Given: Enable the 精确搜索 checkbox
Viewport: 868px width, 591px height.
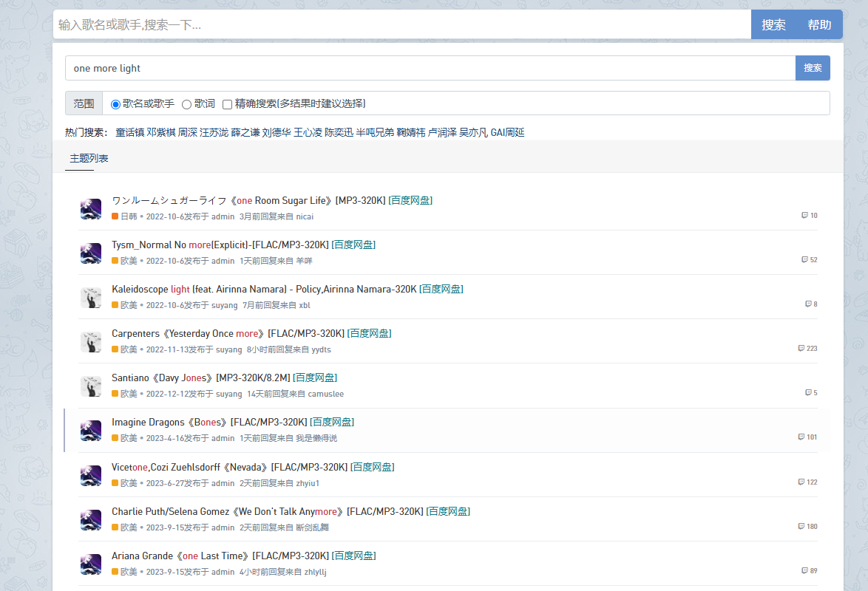Looking at the screenshot, I should tap(228, 104).
